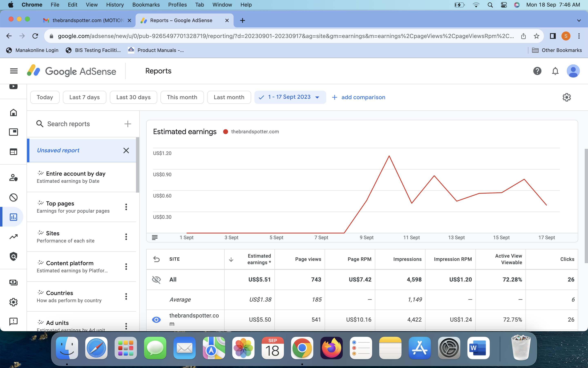
Task: Select Last month filter
Action: tap(229, 97)
